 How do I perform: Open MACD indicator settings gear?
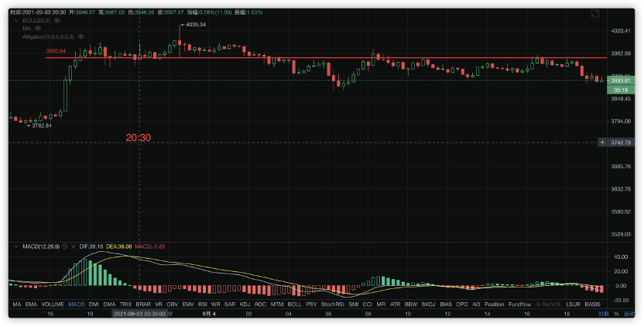click(65, 246)
